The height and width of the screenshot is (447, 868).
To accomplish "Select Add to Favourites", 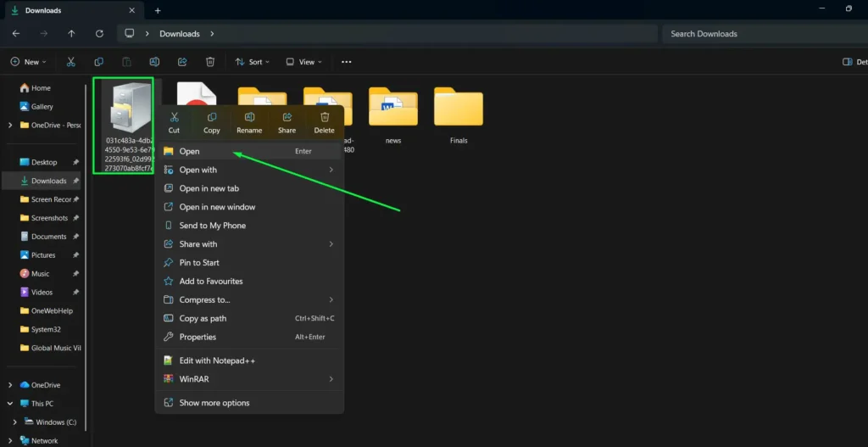I will 249,282.
